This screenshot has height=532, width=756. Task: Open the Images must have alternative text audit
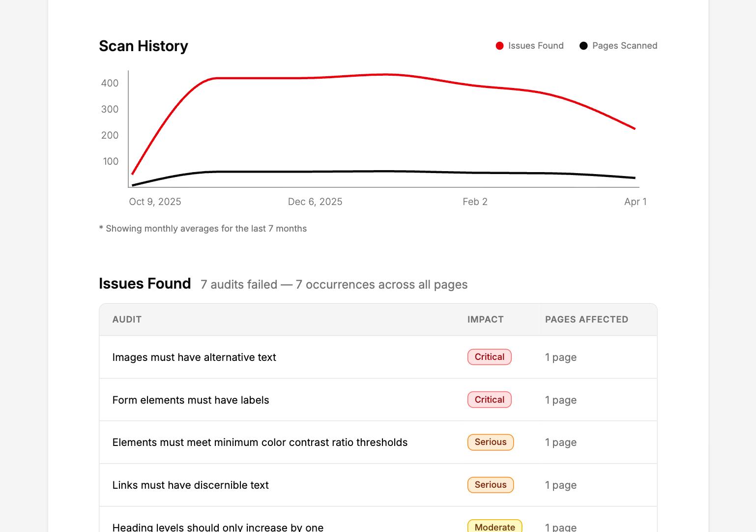pos(194,357)
